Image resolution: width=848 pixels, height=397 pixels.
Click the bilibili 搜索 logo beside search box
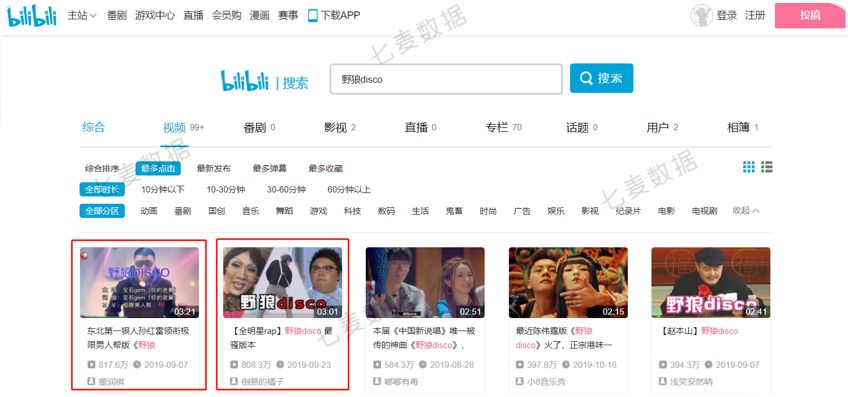[264, 81]
